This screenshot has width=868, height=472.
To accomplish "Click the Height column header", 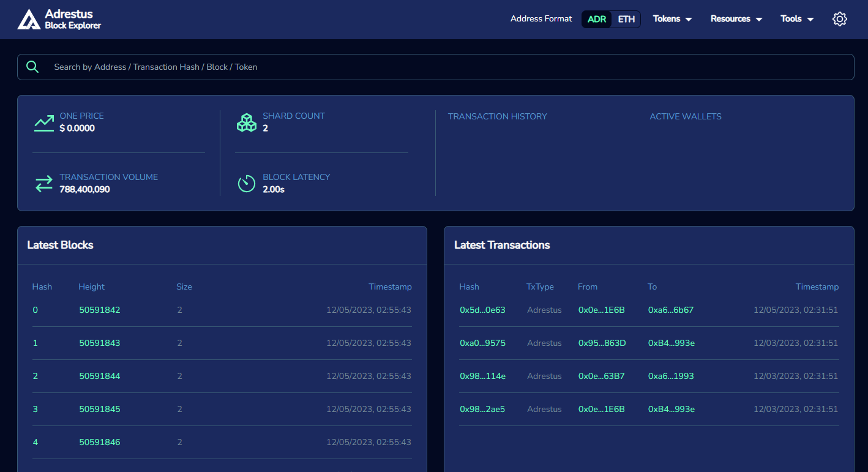I will tap(92, 287).
